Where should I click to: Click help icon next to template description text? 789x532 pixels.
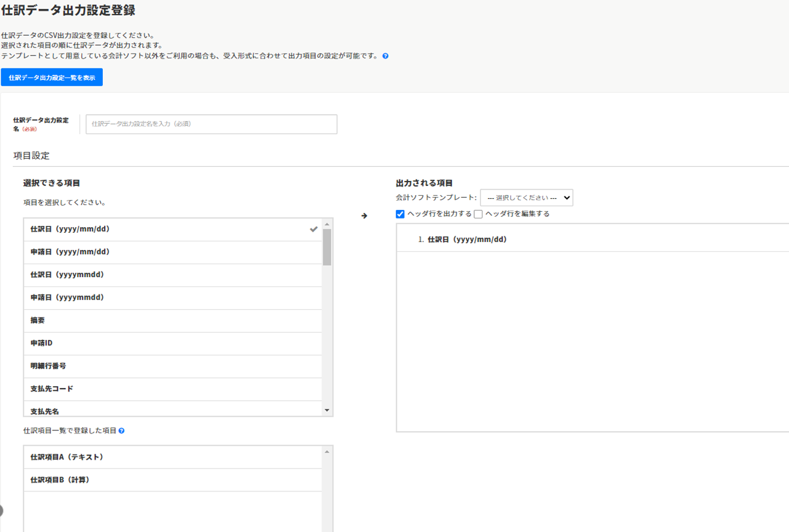point(386,56)
